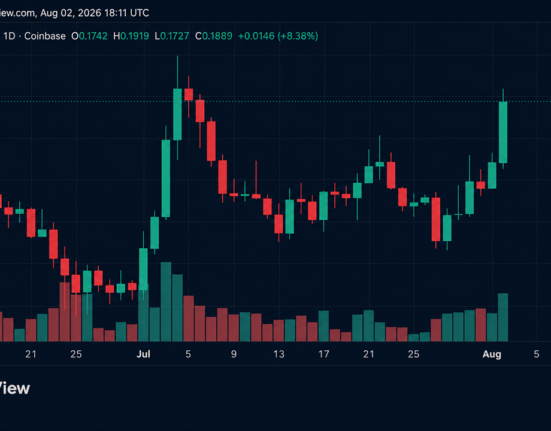Click the 17 date label on time axis
551x431 pixels.
coord(324,354)
